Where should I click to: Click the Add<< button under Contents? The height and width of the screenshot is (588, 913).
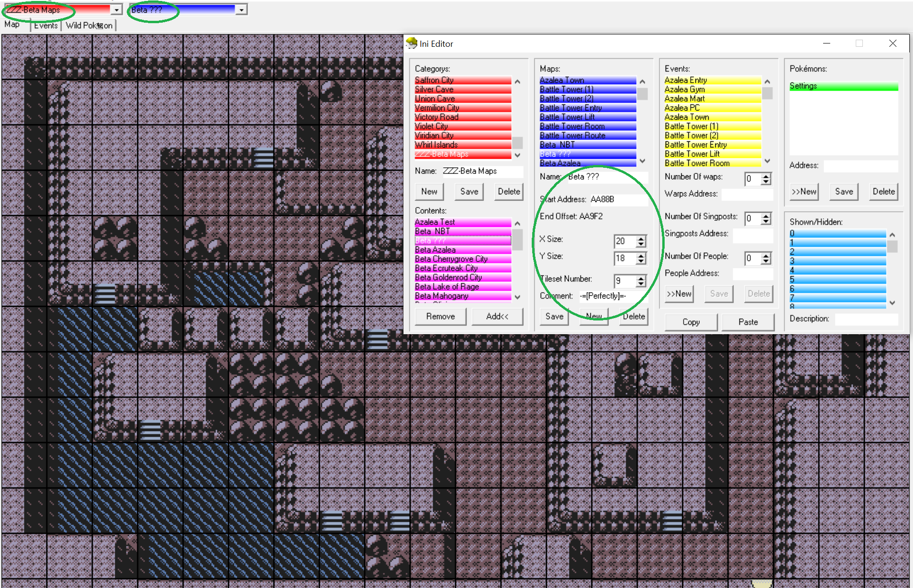click(x=497, y=316)
